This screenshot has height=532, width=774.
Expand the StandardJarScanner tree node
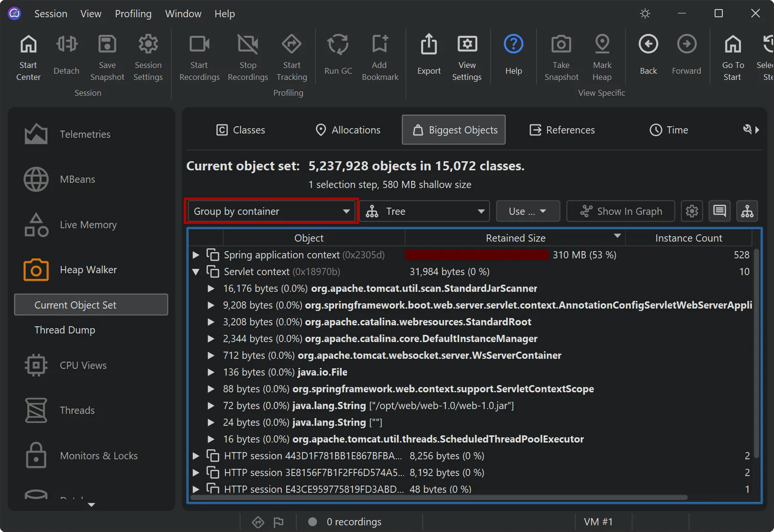click(211, 288)
